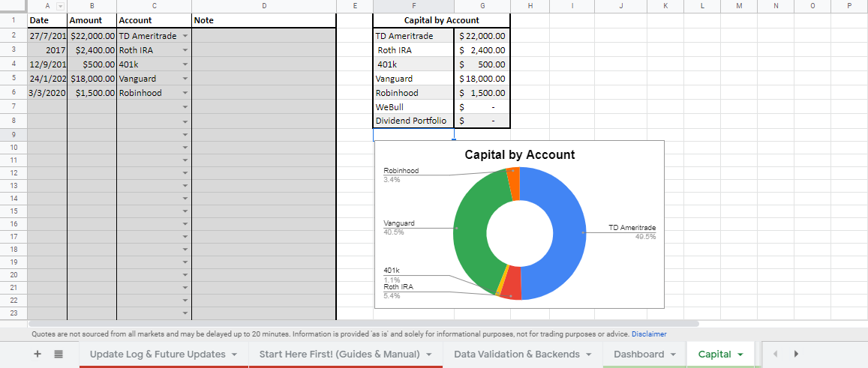Image resolution: width=868 pixels, height=368 pixels.
Task: Select the 3/3/2020 date cell
Action: [x=47, y=93]
